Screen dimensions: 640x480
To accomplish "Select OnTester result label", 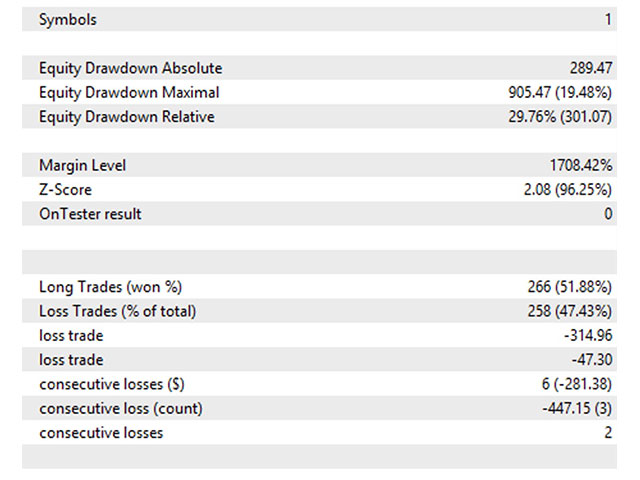I will (90, 214).
